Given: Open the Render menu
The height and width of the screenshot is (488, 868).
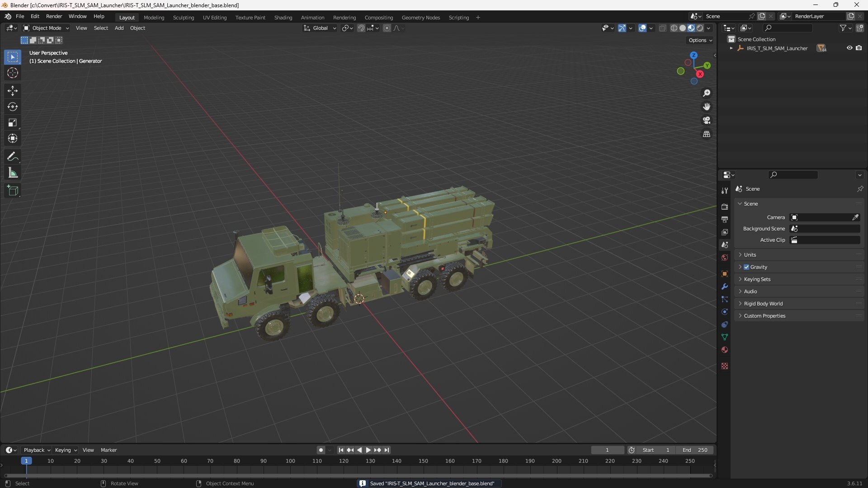Looking at the screenshot, I should (x=54, y=16).
